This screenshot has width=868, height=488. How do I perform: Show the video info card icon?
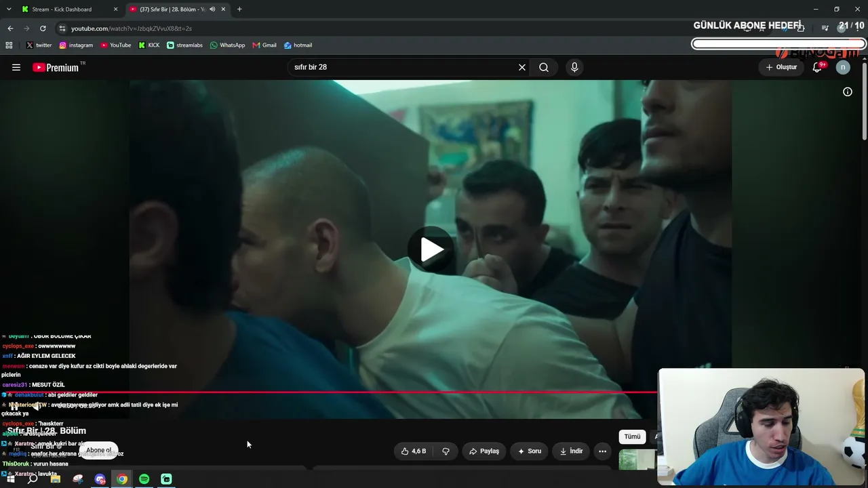click(848, 91)
